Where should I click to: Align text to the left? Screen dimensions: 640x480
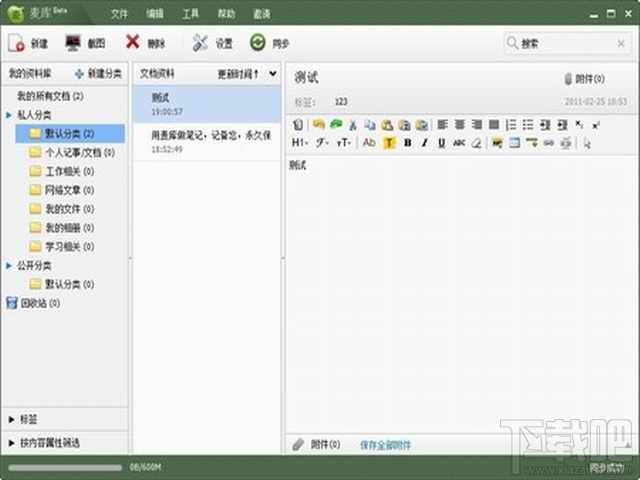coord(443,124)
